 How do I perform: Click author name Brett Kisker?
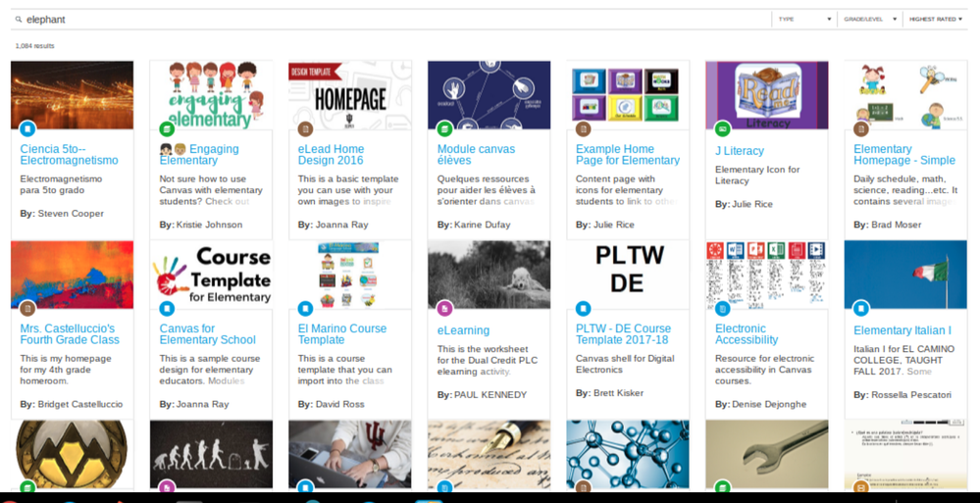pos(618,393)
